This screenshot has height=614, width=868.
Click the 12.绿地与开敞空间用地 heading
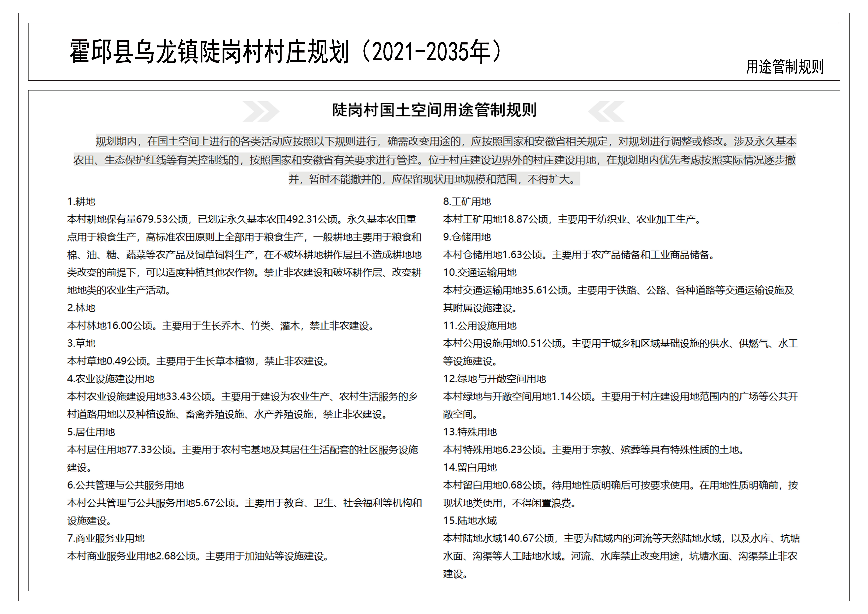pos(494,379)
